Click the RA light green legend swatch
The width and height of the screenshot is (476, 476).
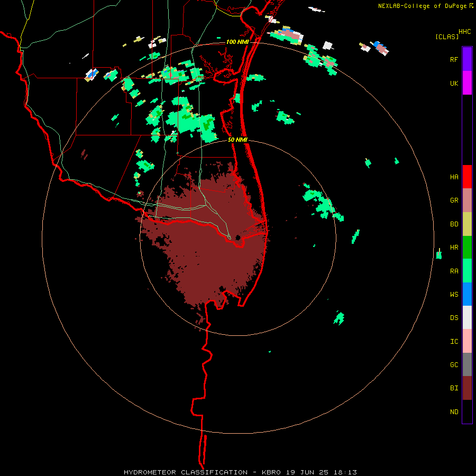(467, 271)
